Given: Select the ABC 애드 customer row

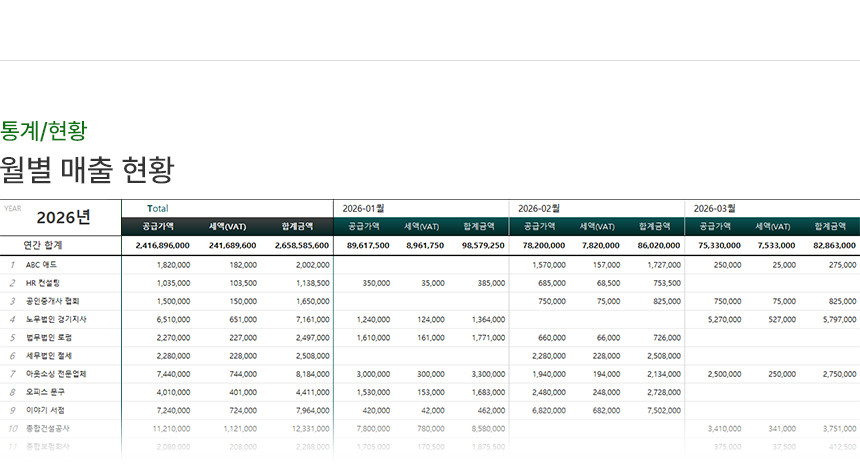Looking at the screenshot, I should point(41,265).
